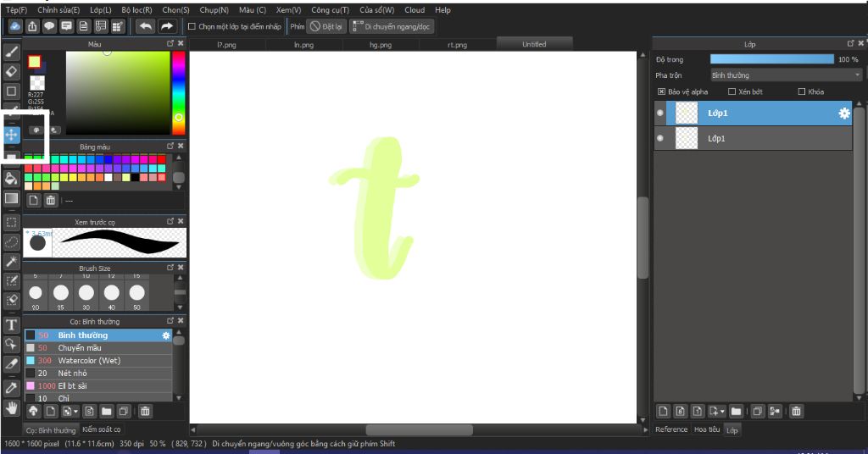The width and height of the screenshot is (868, 454).
Task: Click the export/share icon in the top toolbar
Action: tap(33, 26)
